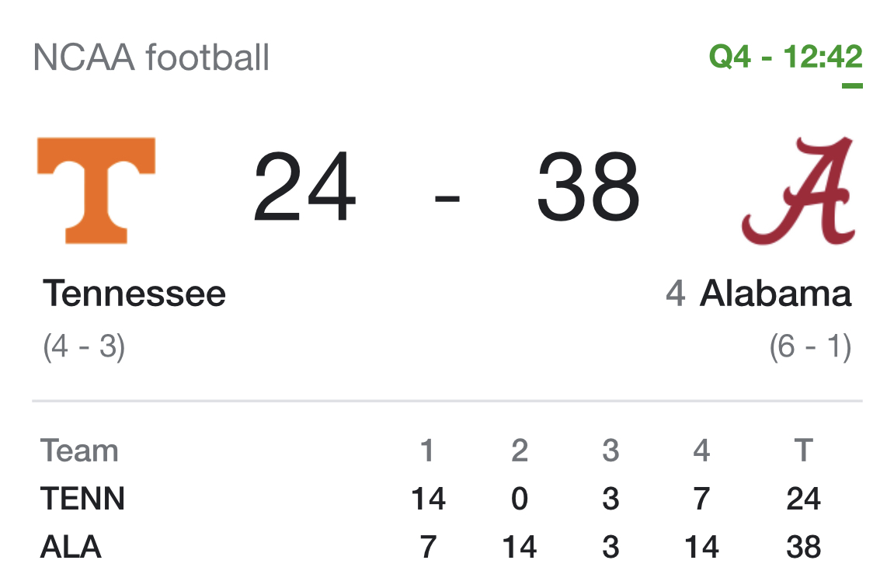The image size is (887, 588).
Task: Open the Tennessee team name link
Action: (134, 294)
